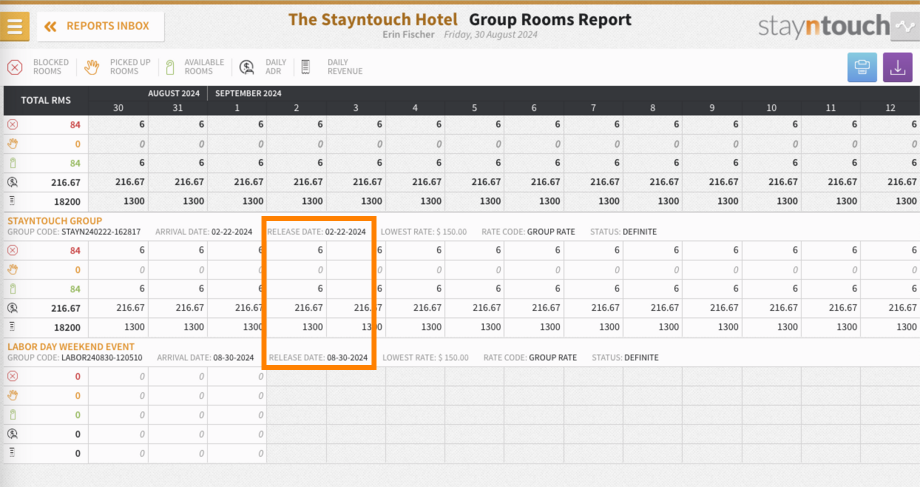Click Arrival Date 02-22-2024 text
Viewport: 920px width, 487px height.
click(204, 232)
